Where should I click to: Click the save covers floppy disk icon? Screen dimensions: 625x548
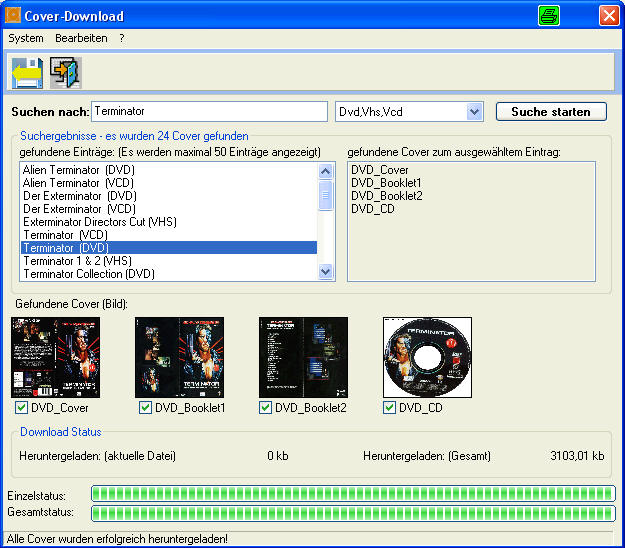tap(27, 73)
